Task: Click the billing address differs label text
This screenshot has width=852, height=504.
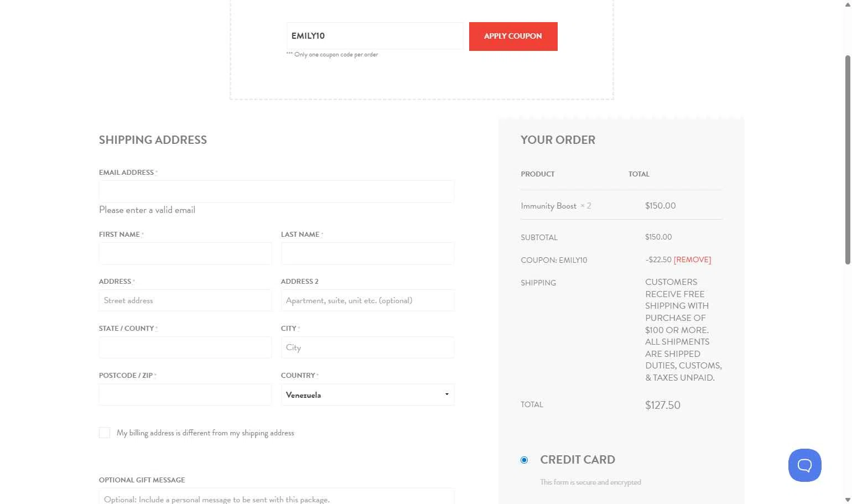Action: 205,433
